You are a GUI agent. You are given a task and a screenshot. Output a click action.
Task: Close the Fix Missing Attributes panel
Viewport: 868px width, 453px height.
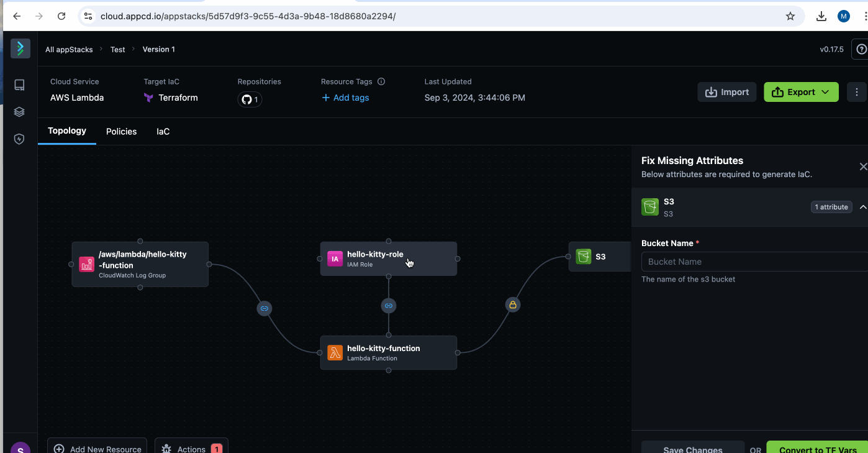coord(863,167)
